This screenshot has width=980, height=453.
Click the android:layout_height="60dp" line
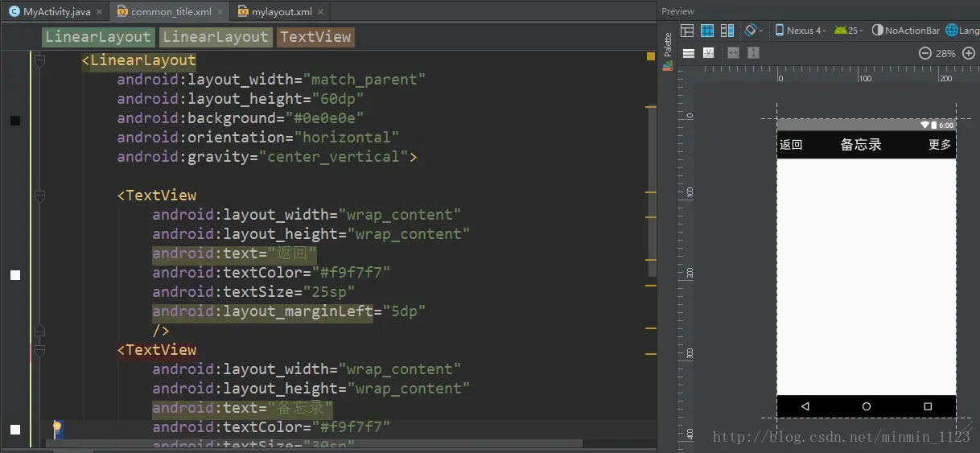tap(241, 99)
